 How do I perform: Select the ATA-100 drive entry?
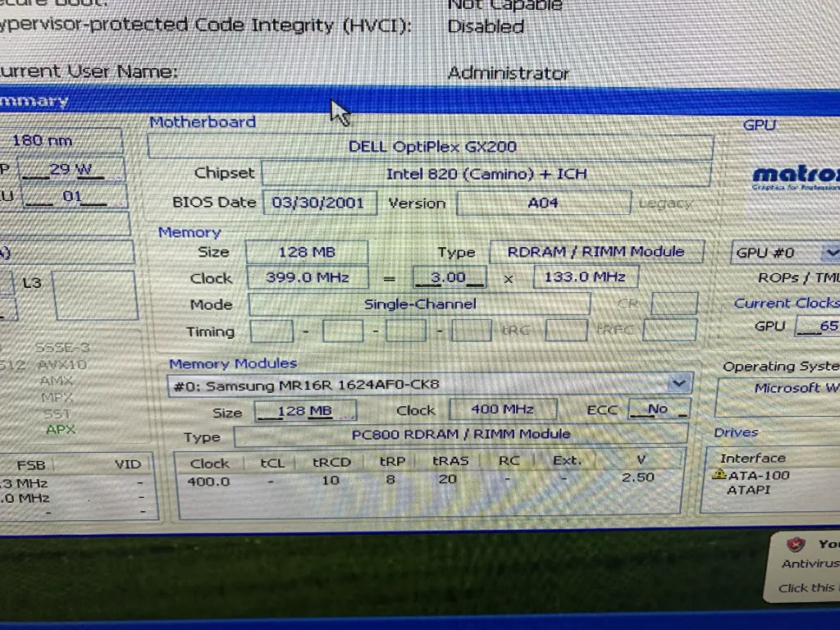[758, 475]
